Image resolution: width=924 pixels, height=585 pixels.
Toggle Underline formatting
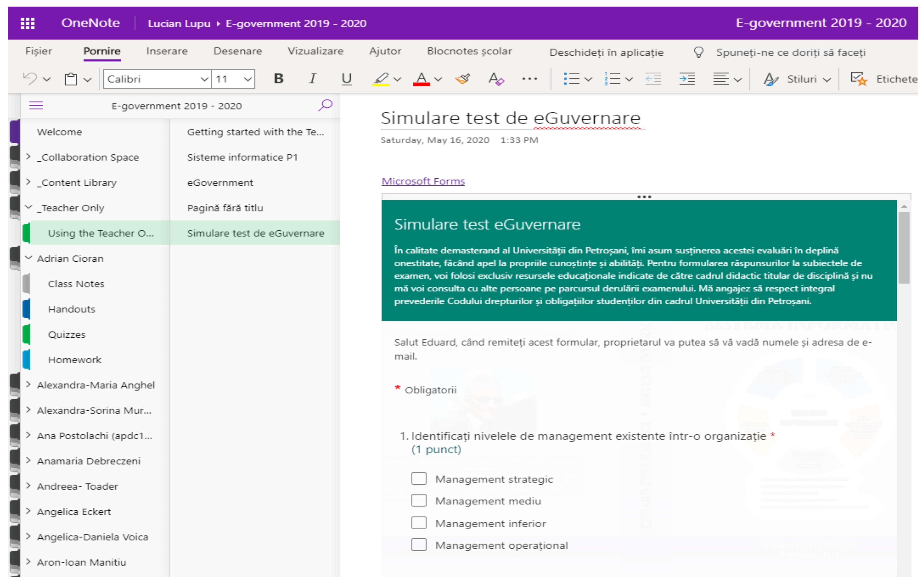347,79
